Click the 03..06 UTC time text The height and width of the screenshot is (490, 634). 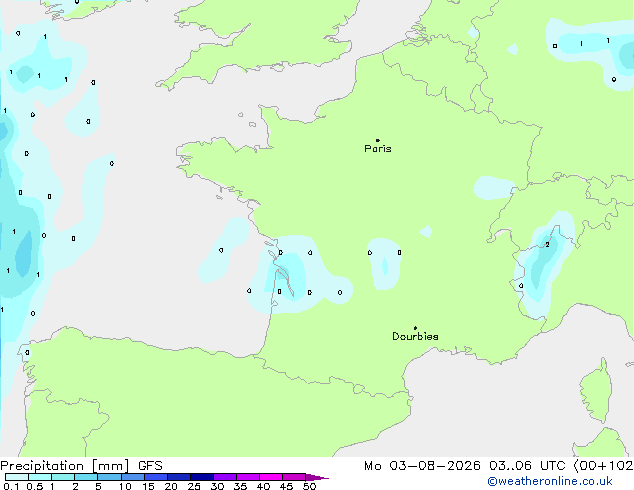[x=527, y=466]
